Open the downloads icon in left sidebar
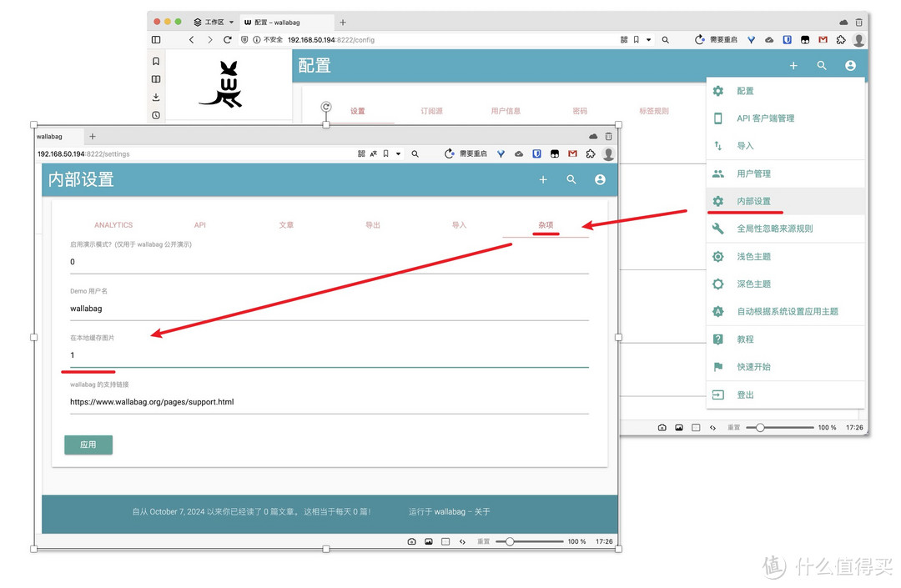Viewport: 901px width, 588px height. [156, 98]
